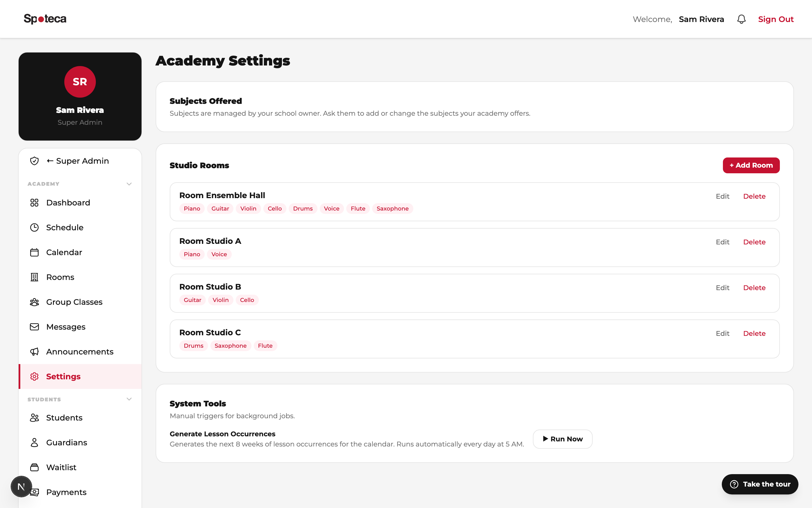Open Payments from sidebar

pyautogui.click(x=80, y=492)
